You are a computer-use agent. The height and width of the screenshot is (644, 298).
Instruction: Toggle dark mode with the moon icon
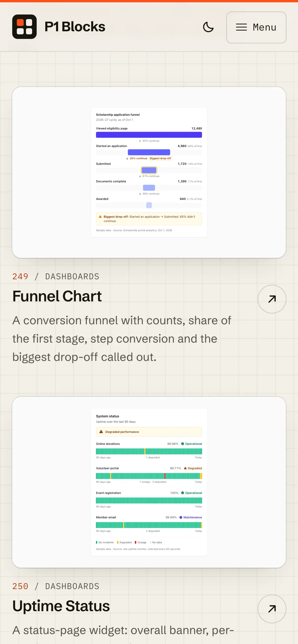[208, 27]
